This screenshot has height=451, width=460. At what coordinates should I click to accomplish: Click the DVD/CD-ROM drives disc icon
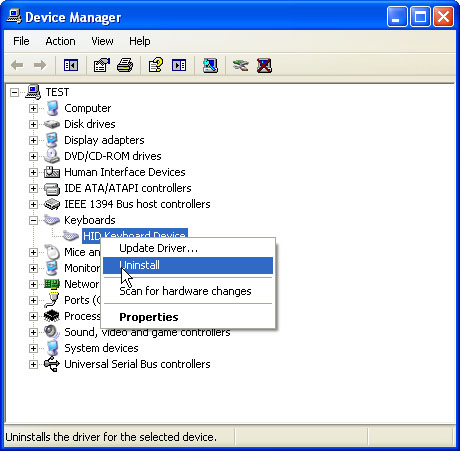click(52, 156)
